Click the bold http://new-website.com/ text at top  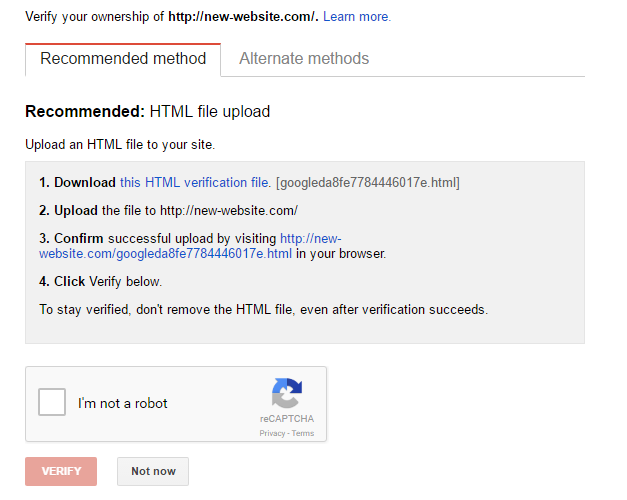click(243, 16)
